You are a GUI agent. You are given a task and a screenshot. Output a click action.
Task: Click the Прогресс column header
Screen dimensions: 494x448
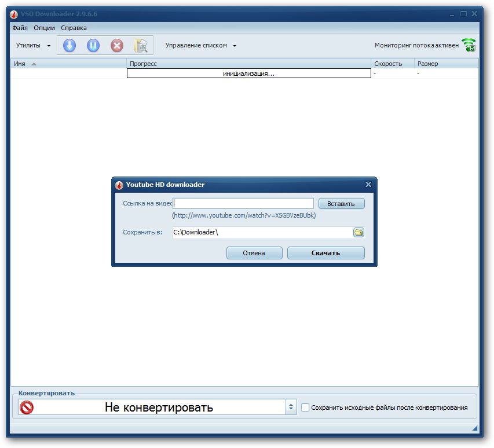coord(249,64)
